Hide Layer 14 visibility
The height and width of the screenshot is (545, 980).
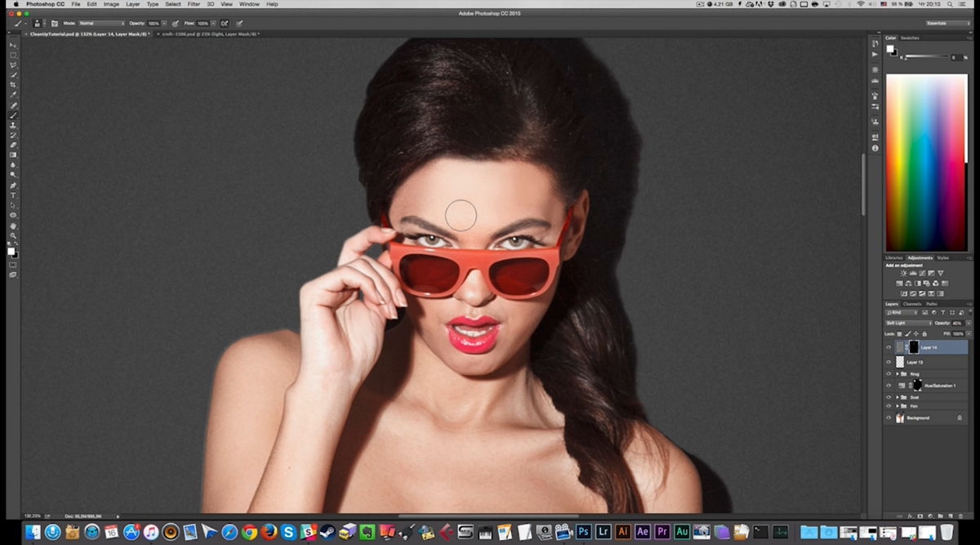889,347
